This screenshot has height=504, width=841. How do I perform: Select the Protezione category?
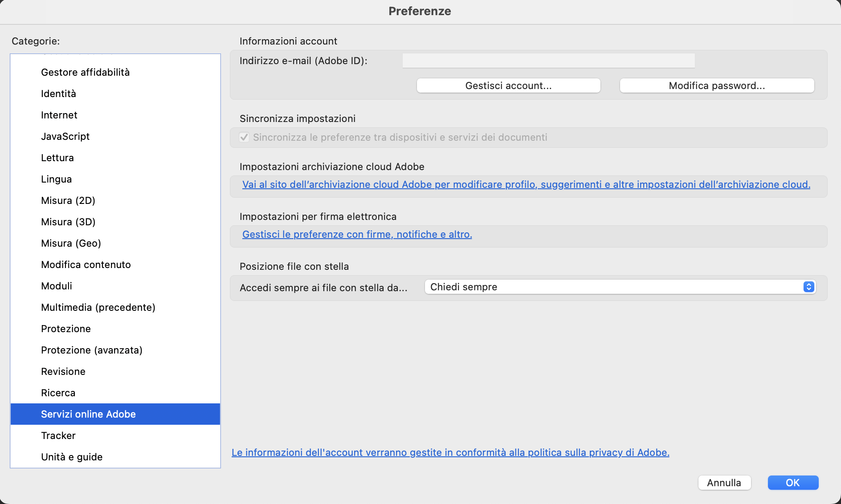coord(115,329)
